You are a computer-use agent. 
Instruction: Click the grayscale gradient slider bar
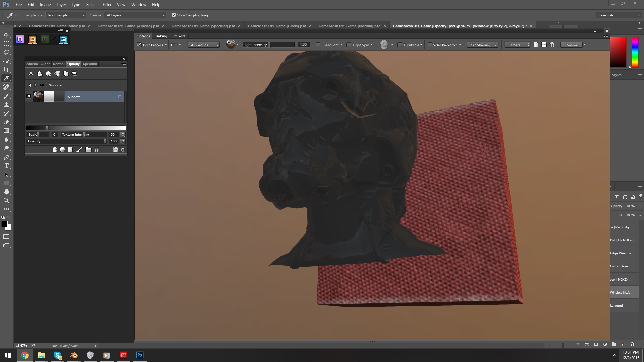pyautogui.click(x=76, y=128)
